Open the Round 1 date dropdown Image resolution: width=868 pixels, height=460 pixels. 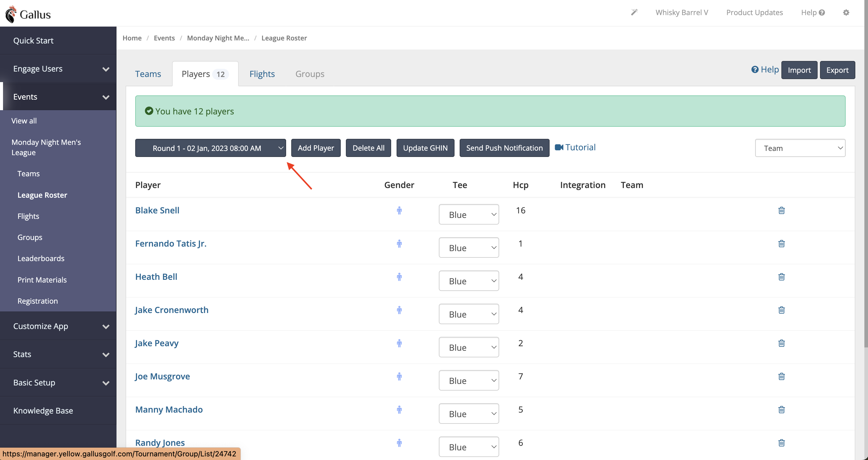(210, 148)
